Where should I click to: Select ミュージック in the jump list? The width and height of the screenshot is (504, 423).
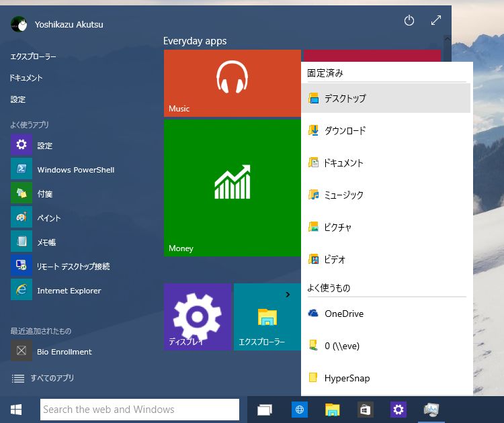386,195
